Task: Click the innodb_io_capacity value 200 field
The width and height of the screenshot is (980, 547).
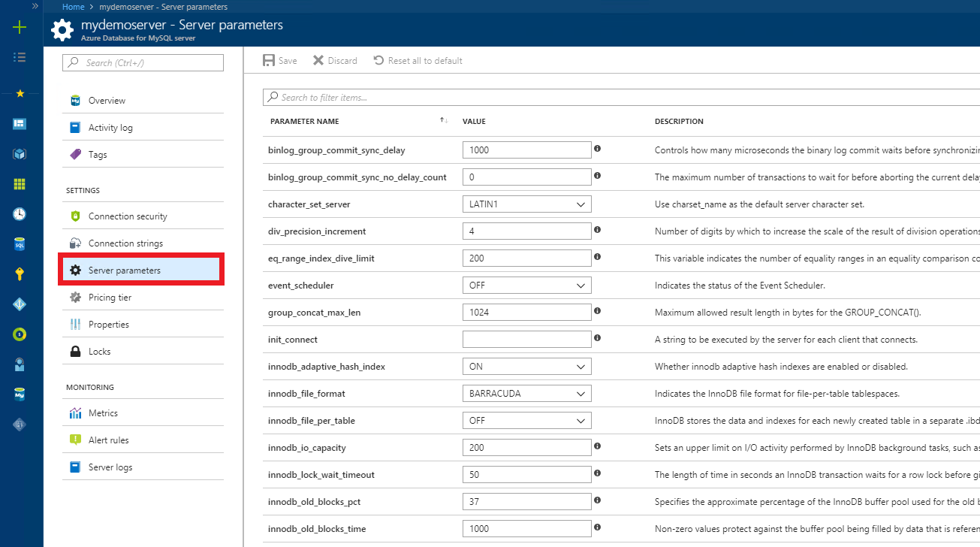Action: (526, 448)
